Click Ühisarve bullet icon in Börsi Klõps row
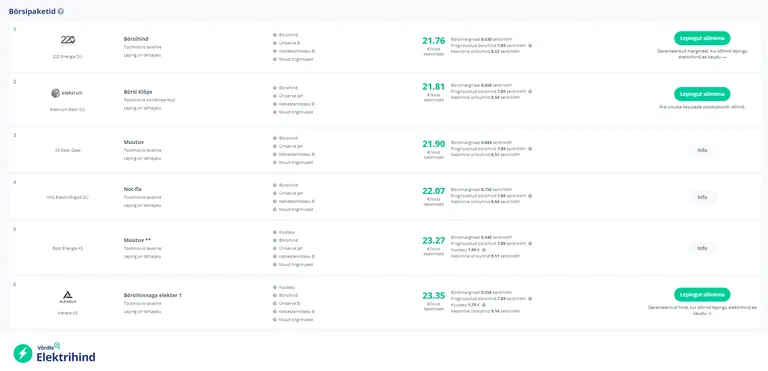 tap(275, 96)
